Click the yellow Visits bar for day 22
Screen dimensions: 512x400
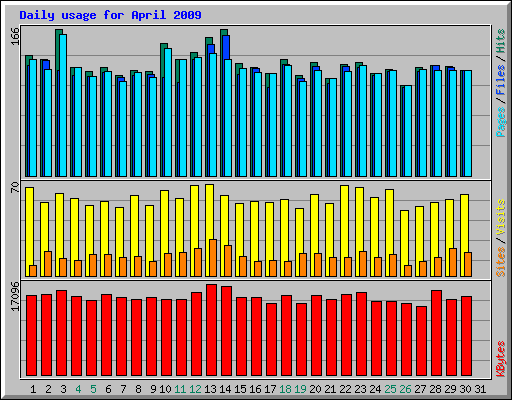[x=344, y=221]
